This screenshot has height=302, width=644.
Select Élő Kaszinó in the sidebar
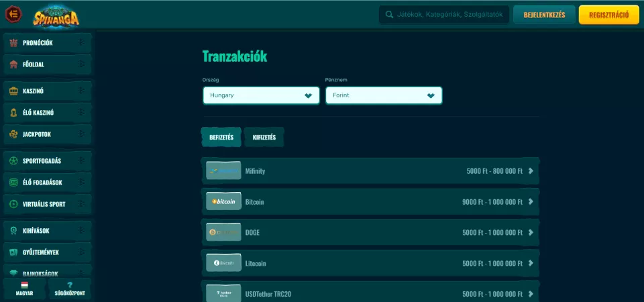(46, 113)
